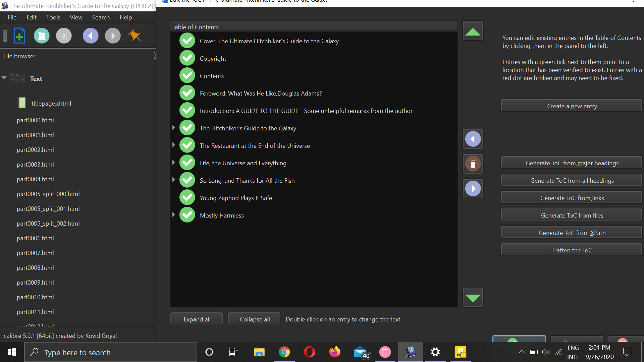Viewport: 644px width, 362px height.
Task: Indent entry with the right arrow button
Action: pos(473,189)
